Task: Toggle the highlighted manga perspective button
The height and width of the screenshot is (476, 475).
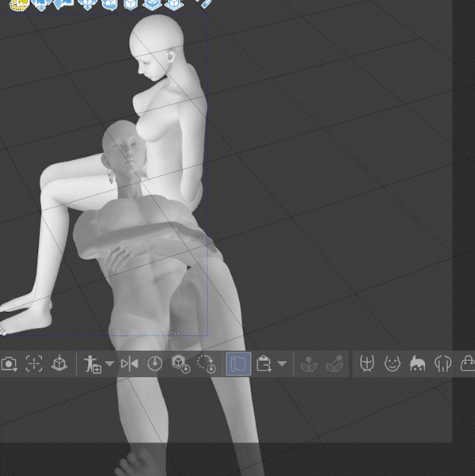Action: tap(238, 364)
